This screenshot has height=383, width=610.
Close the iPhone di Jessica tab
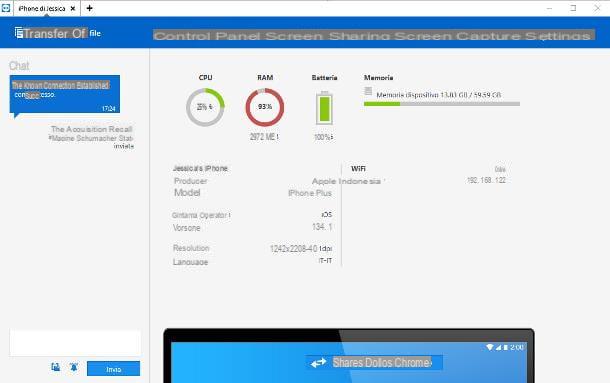coord(73,8)
